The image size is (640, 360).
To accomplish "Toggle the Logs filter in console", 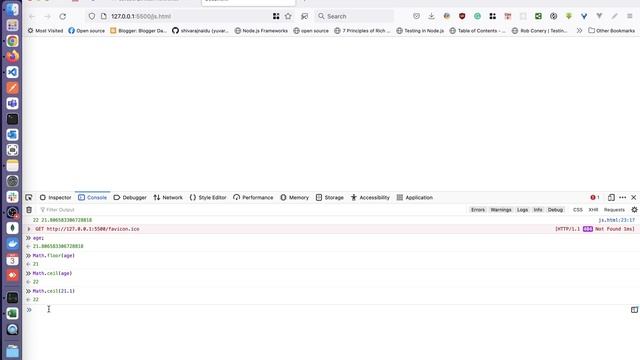I will coord(522,210).
